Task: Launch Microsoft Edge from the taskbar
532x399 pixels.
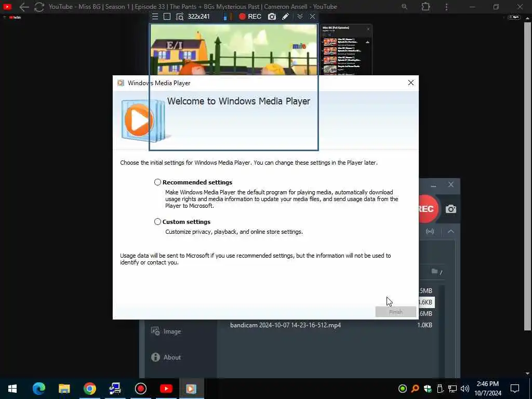Action: (38, 389)
